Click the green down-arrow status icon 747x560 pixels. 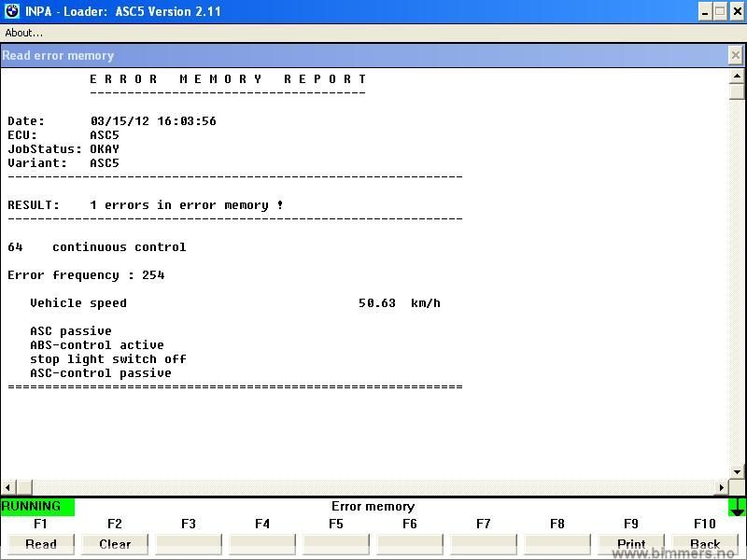pos(737,507)
